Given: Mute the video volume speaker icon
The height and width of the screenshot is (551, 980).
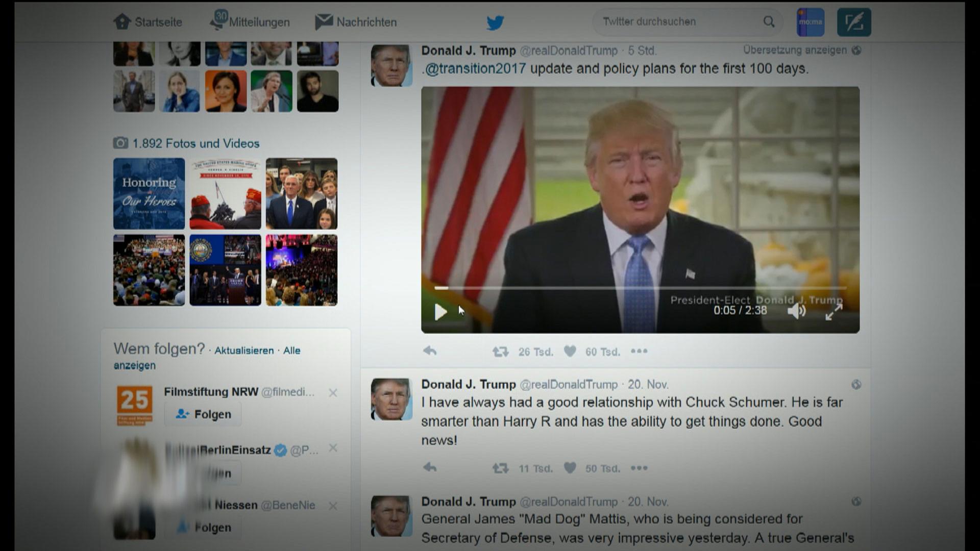Looking at the screenshot, I should click(796, 311).
